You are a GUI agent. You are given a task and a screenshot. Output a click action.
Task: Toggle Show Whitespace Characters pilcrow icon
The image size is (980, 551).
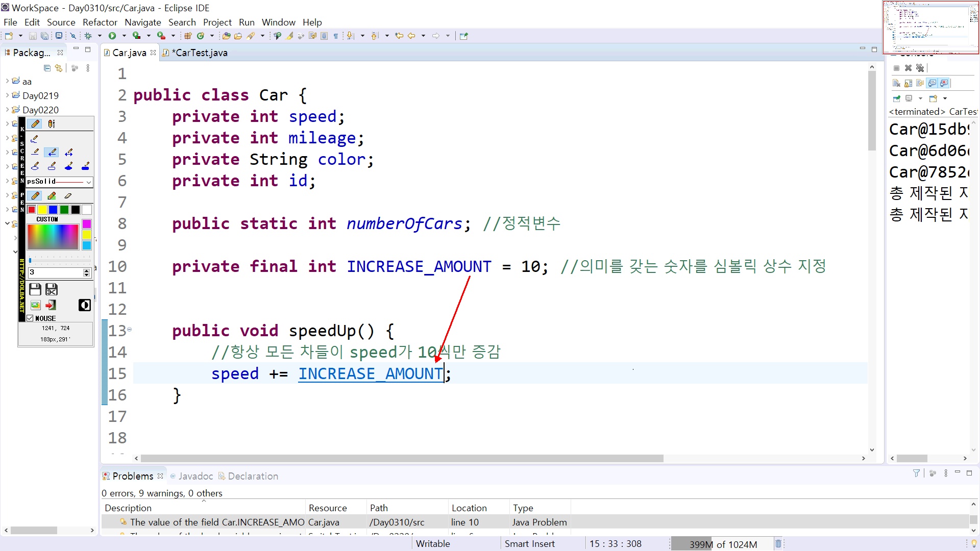click(x=336, y=36)
